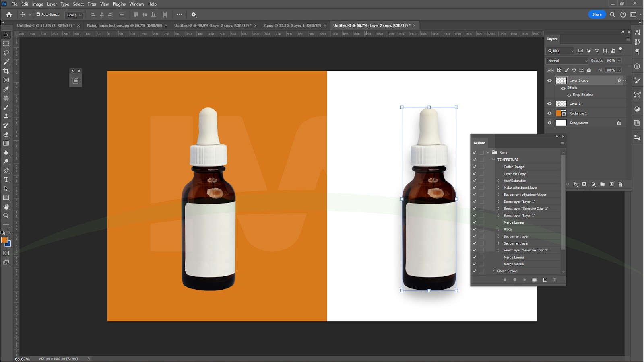Viewport: 644px width, 362px height.
Task: Open the layer filter Kind dropdown
Action: (560, 51)
